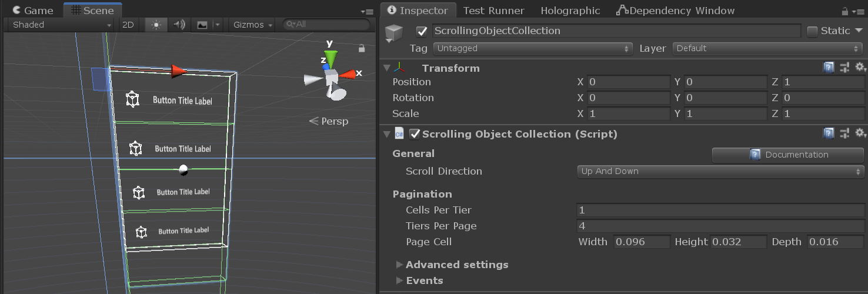Disable the Scrolling Object Collection script checkbox
The height and width of the screenshot is (294, 868).
click(415, 134)
